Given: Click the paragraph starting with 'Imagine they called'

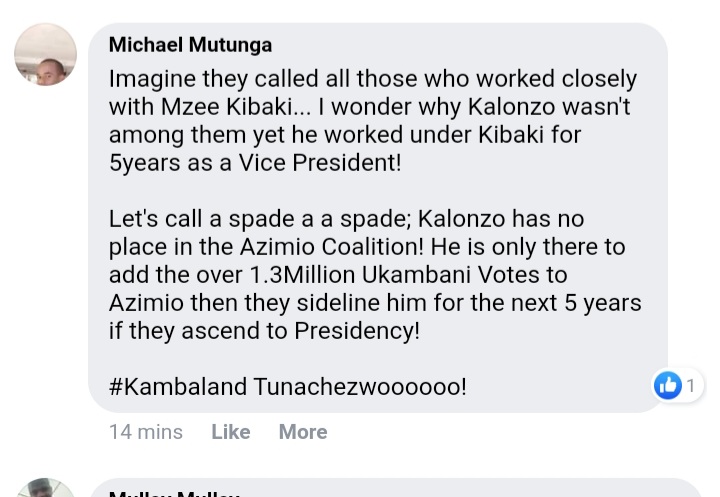Looking at the screenshot, I should [372, 120].
